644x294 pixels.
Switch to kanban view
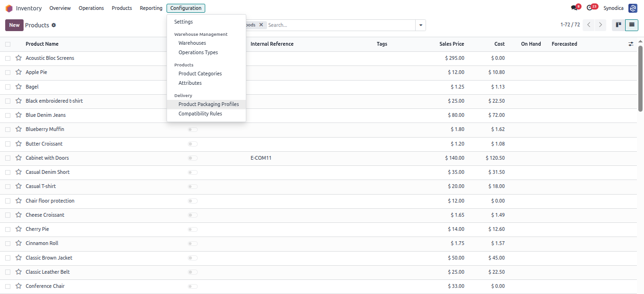[618, 25]
